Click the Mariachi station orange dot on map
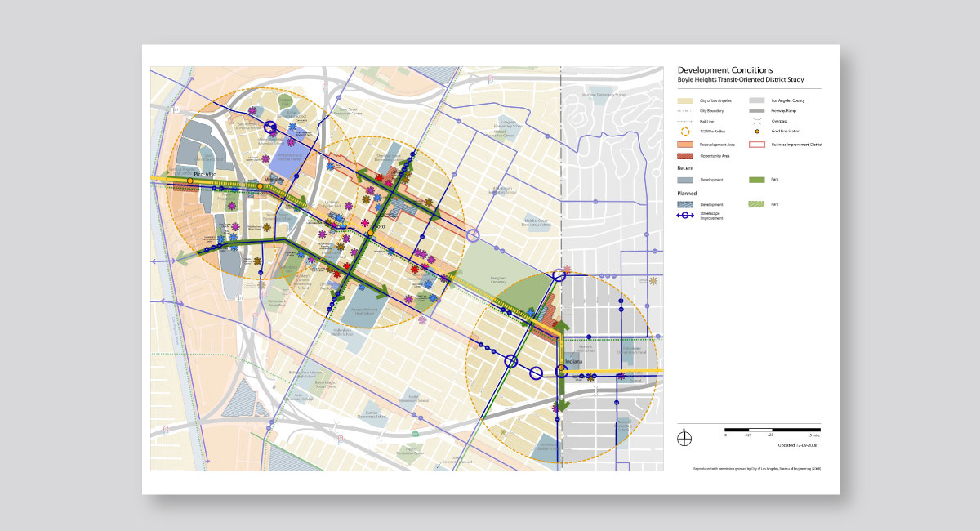Viewport: 980px width, 531px height. coord(260,186)
